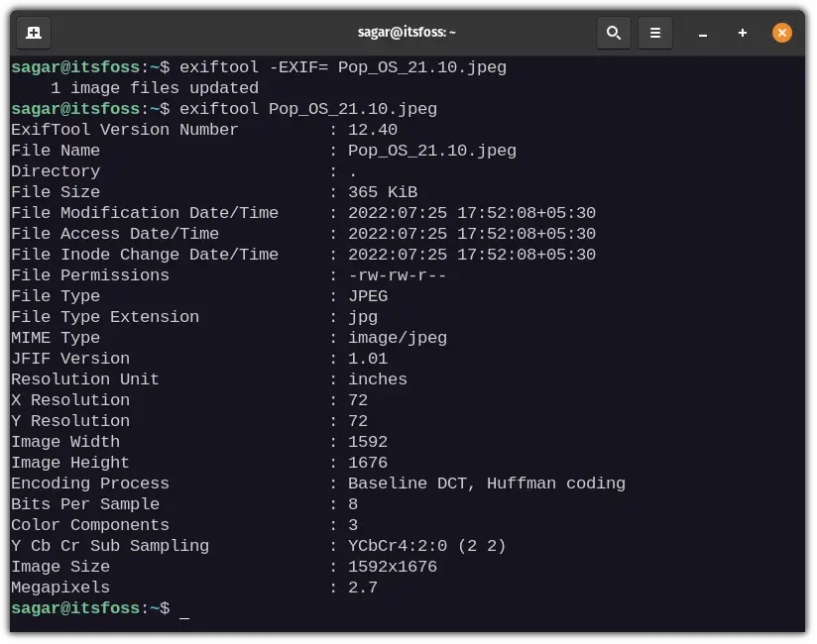The height and width of the screenshot is (644, 817).
Task: Open the hamburger menu
Action: click(655, 33)
